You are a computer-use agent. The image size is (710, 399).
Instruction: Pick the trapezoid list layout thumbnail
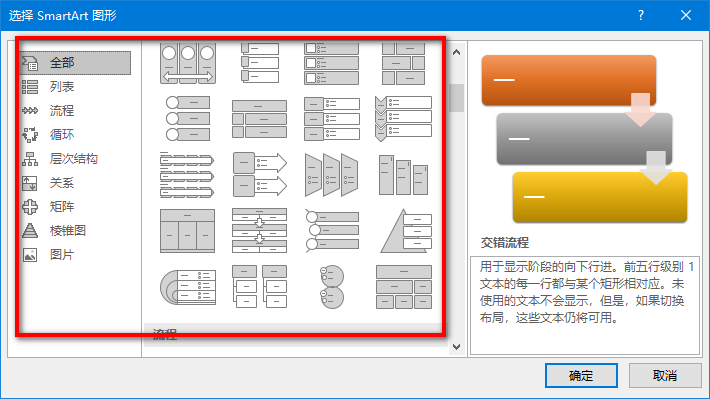[x=332, y=175]
